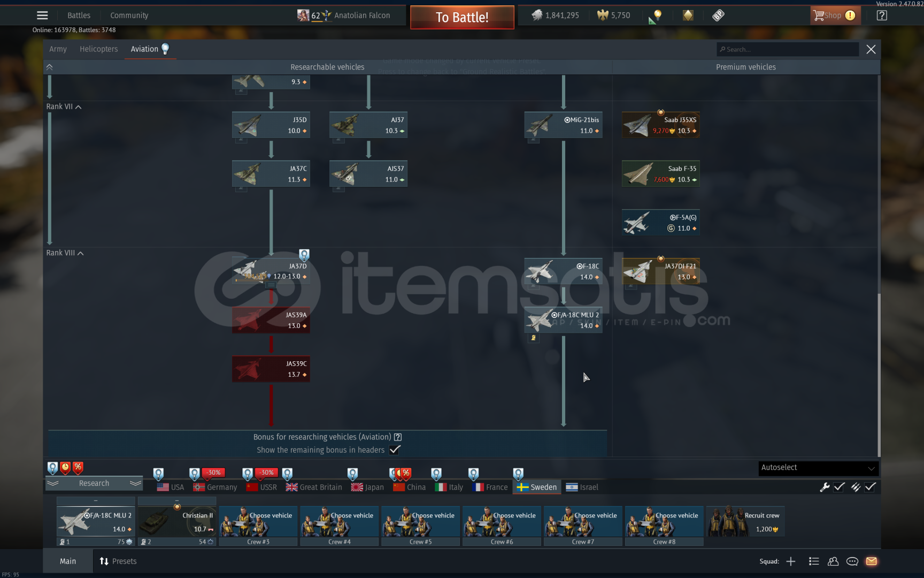Switch to the Helicopters tab
924x578 pixels.
(98, 49)
